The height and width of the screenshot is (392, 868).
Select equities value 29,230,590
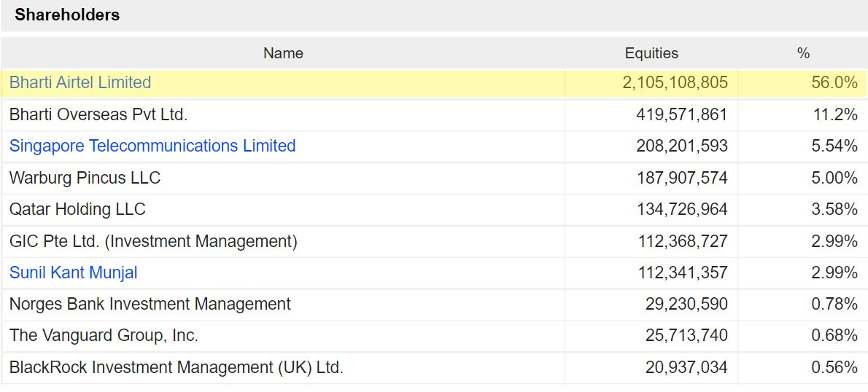point(686,304)
